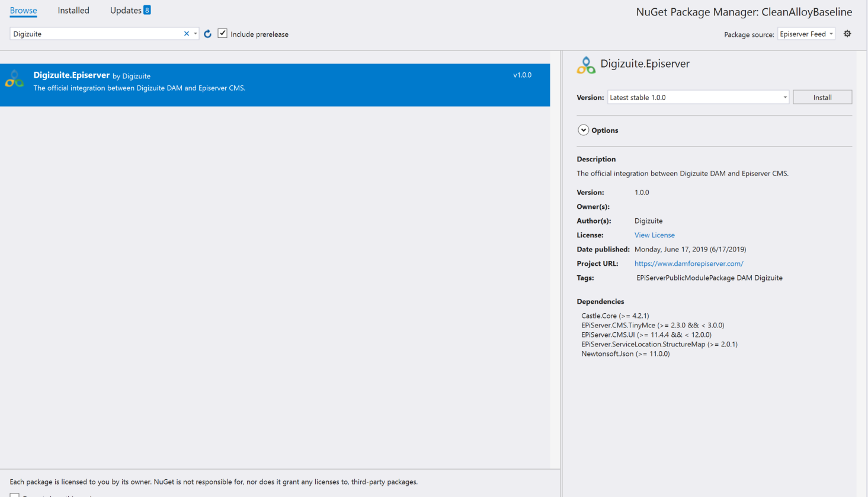The image size is (868, 497).
Task: Refresh the package search results
Action: click(208, 34)
